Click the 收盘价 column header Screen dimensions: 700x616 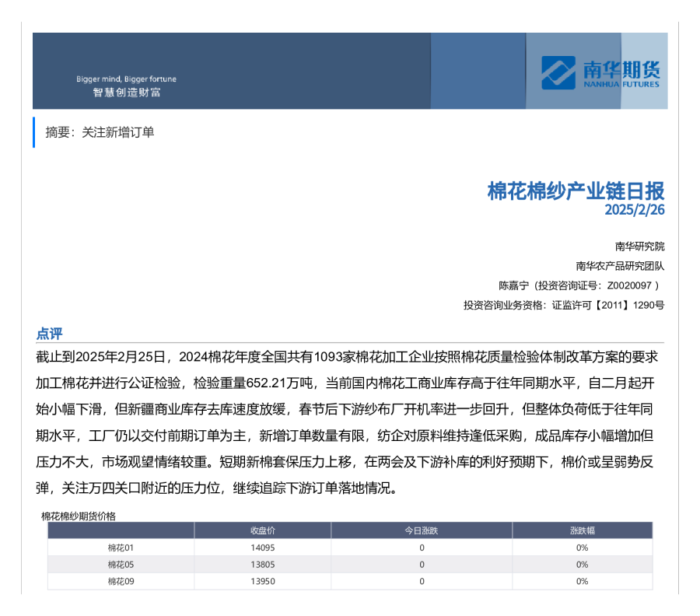click(262, 530)
